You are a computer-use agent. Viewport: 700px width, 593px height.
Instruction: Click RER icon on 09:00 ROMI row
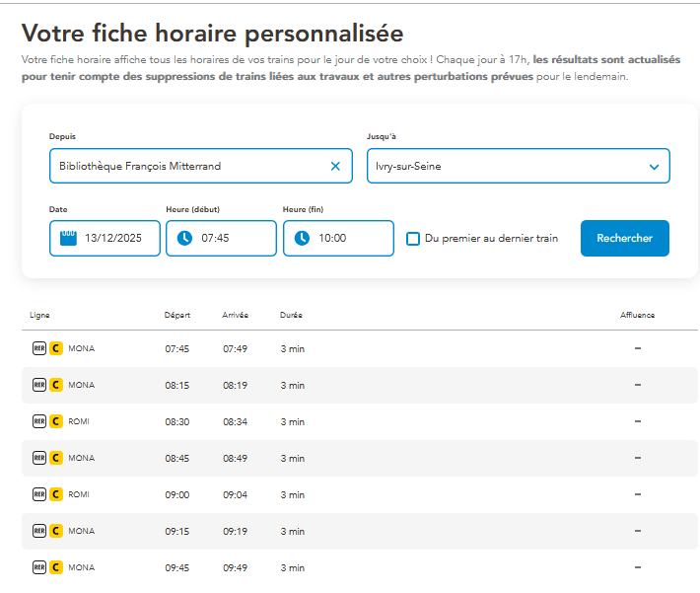click(39, 494)
